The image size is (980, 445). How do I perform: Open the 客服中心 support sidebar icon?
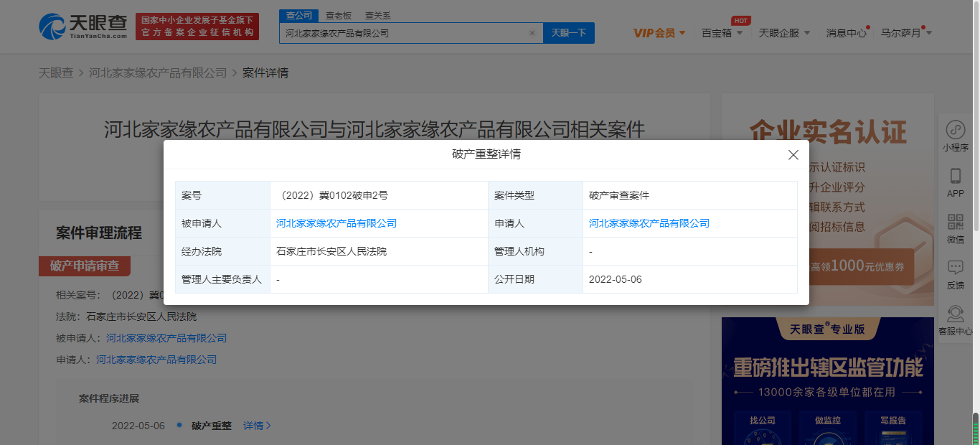(x=956, y=320)
